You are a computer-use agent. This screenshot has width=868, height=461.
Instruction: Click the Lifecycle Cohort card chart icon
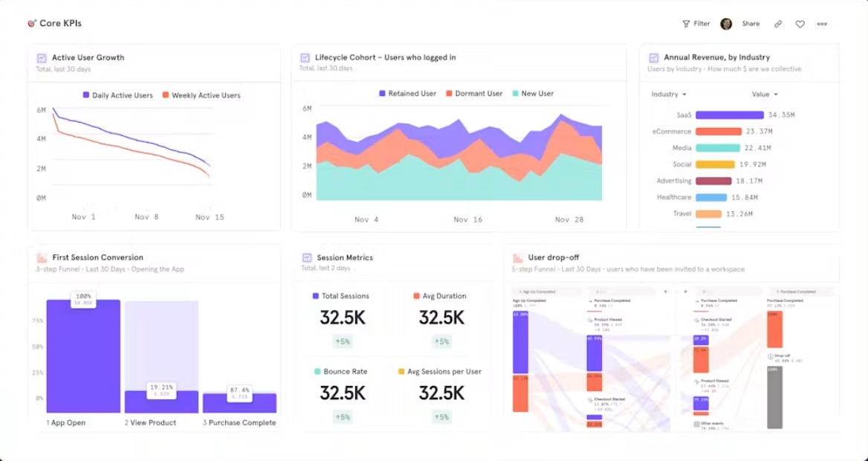tap(305, 58)
